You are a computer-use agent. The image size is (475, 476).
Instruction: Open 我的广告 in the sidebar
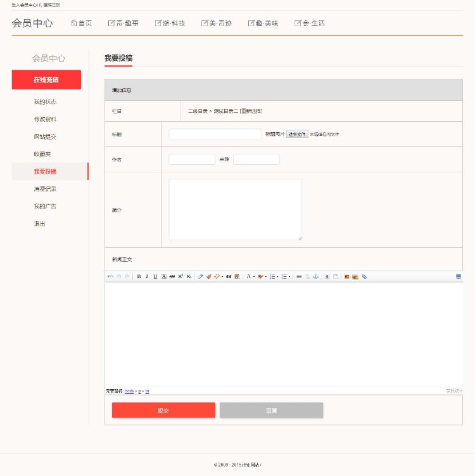point(45,206)
